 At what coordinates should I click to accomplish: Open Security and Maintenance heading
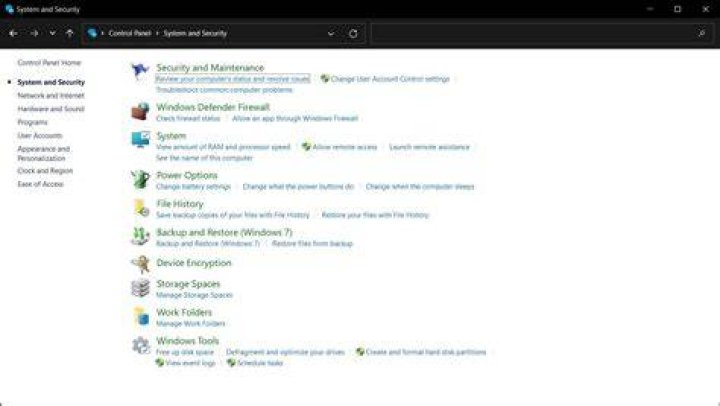[x=210, y=68]
